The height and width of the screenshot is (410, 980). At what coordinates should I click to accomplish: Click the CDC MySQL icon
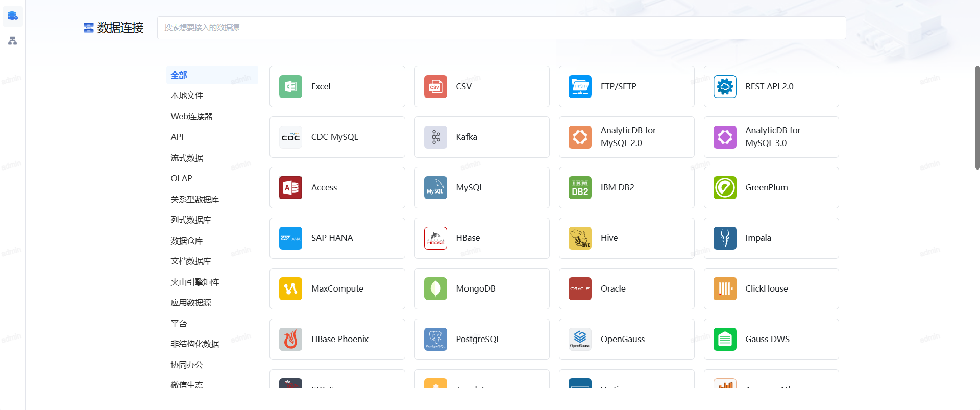tap(290, 137)
